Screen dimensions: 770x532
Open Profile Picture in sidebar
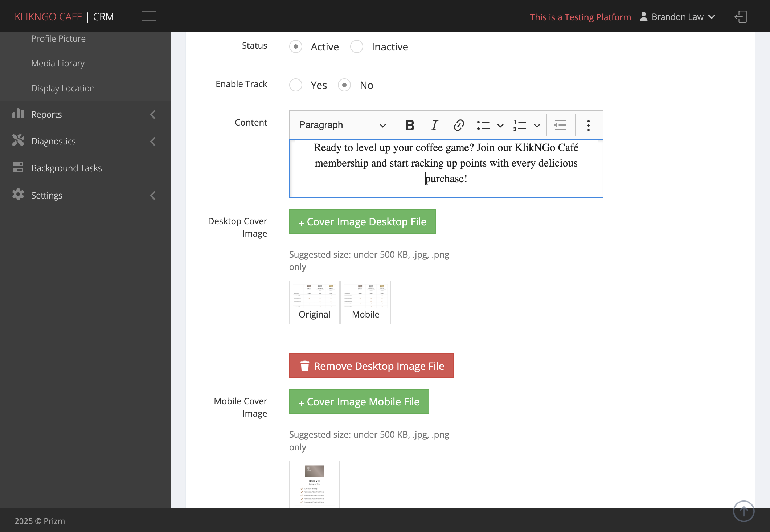58,38
